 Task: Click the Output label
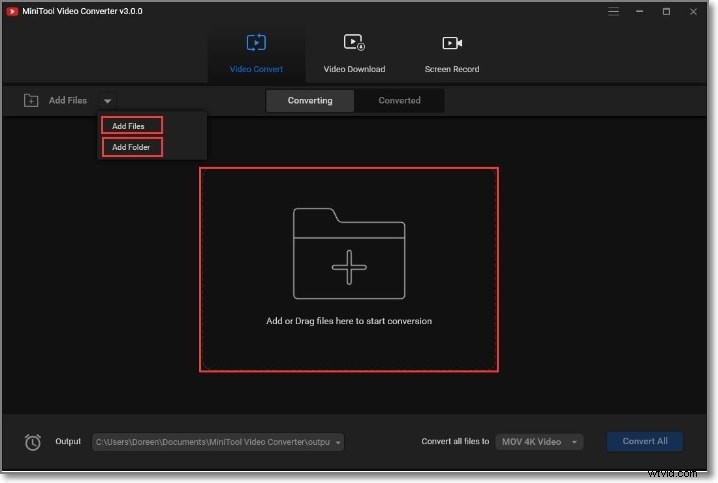click(x=68, y=441)
